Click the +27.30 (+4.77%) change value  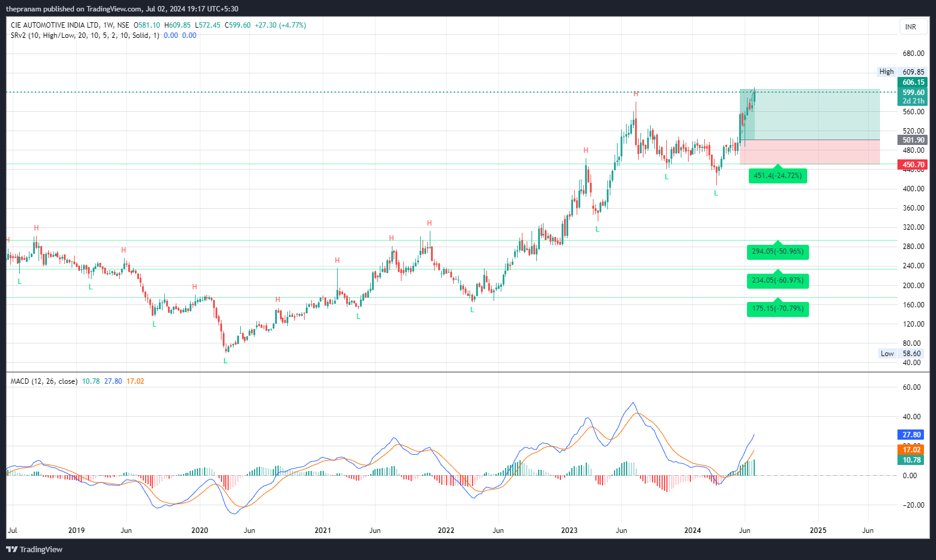point(280,25)
